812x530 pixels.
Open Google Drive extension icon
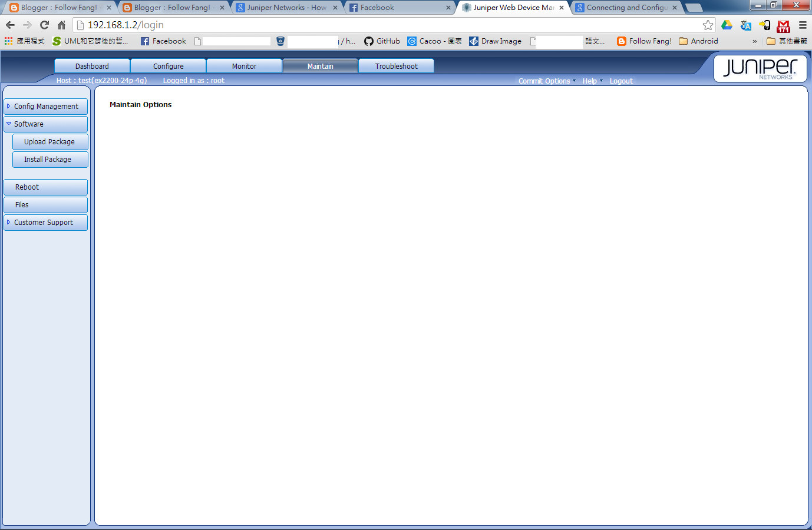tap(727, 25)
